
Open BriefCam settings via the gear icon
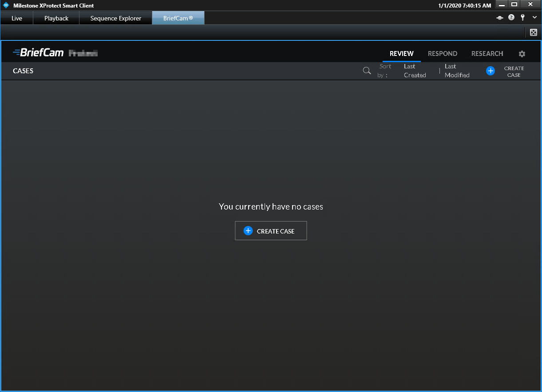522,54
